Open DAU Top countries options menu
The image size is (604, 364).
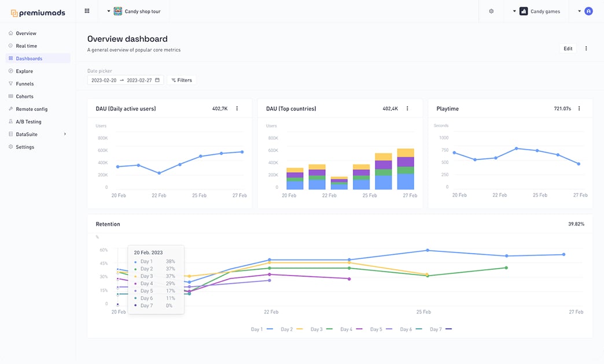407,109
